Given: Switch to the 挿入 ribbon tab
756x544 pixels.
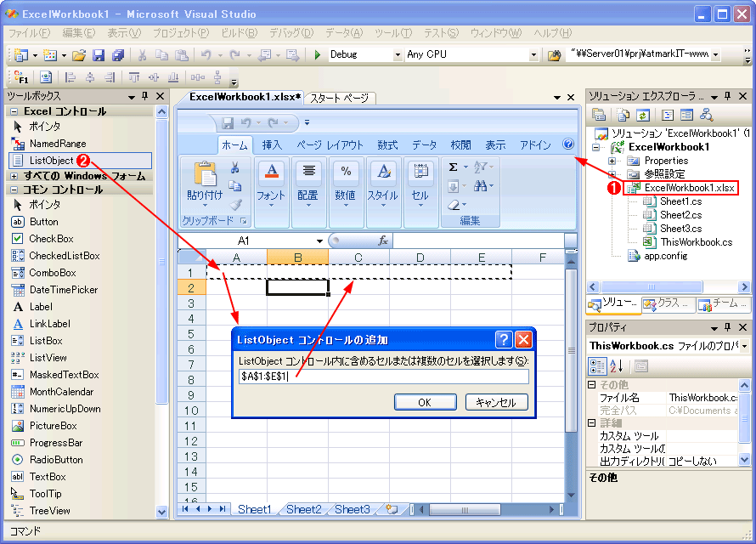Looking at the screenshot, I should click(272, 144).
